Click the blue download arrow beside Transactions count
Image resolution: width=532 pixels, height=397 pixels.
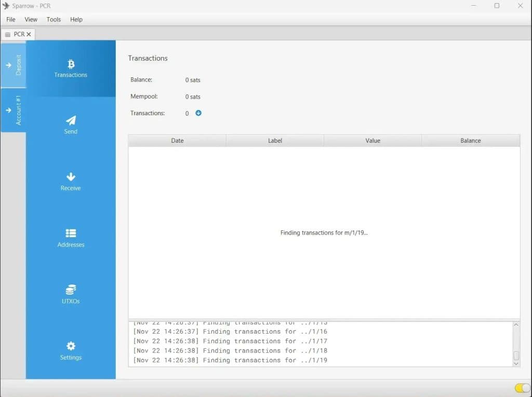tap(198, 113)
